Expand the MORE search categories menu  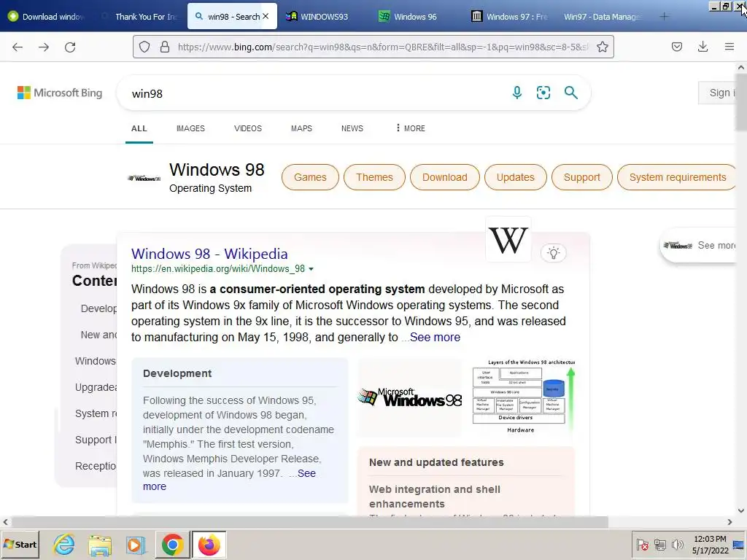click(410, 128)
